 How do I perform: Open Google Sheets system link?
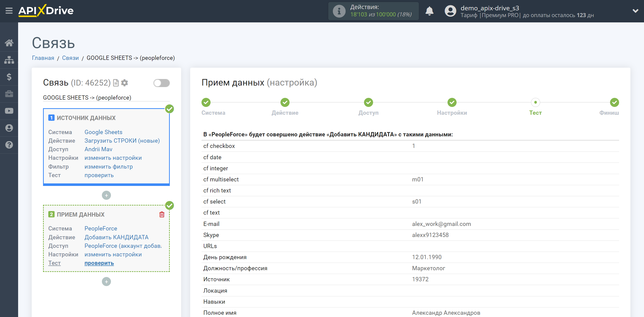coord(103,132)
